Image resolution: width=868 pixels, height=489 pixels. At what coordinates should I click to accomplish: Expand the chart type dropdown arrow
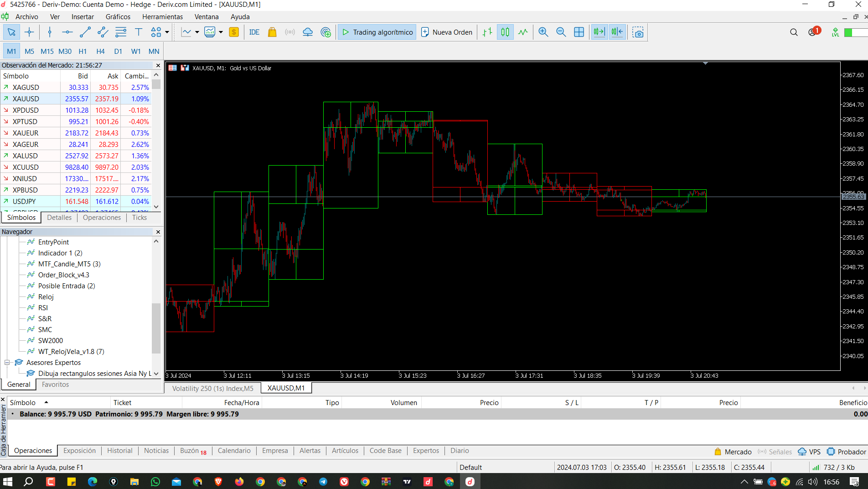197,32
